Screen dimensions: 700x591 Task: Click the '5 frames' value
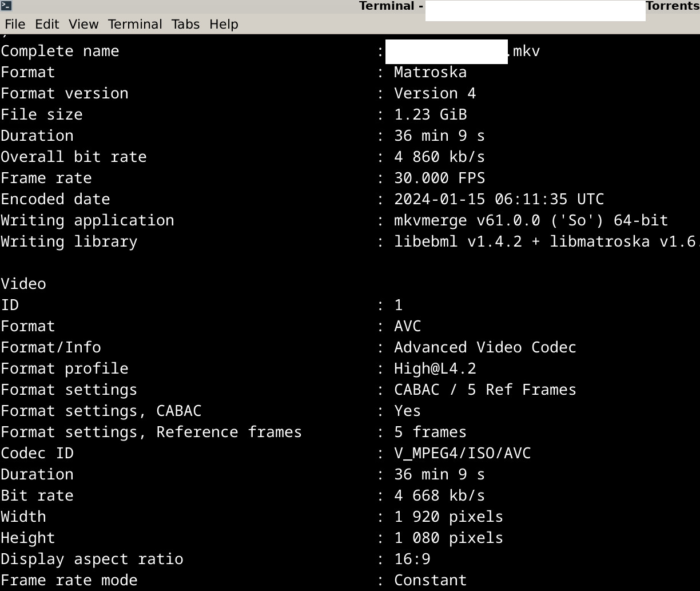coord(431,432)
